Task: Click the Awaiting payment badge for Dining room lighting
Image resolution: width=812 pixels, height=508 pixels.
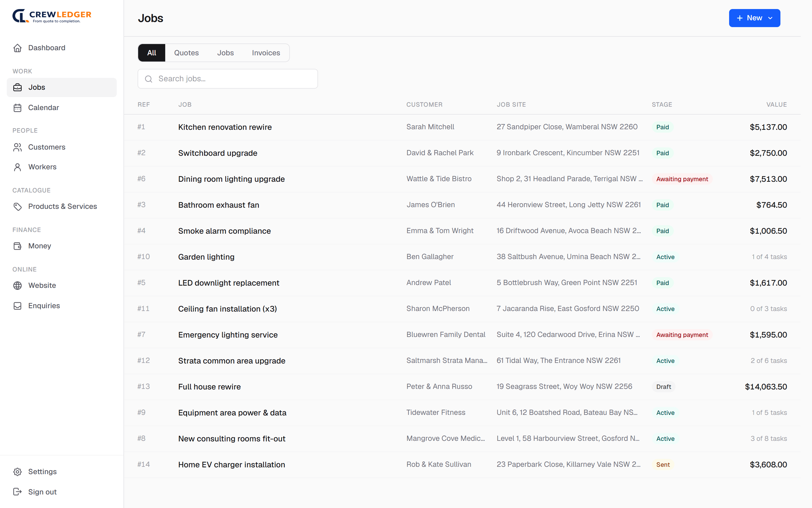Action: tap(682, 179)
